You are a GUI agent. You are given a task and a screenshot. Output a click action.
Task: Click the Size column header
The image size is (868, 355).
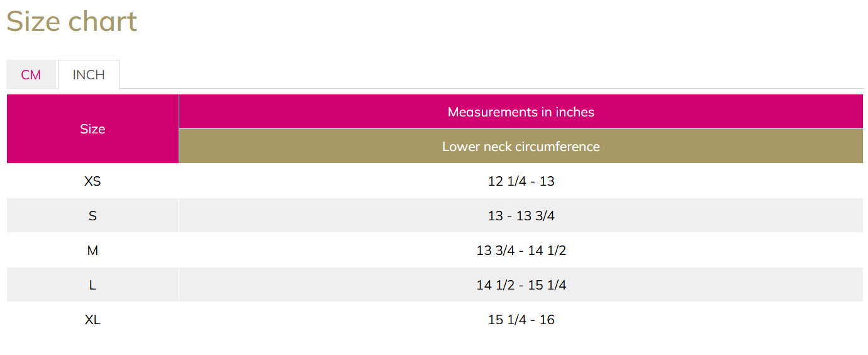(x=92, y=129)
